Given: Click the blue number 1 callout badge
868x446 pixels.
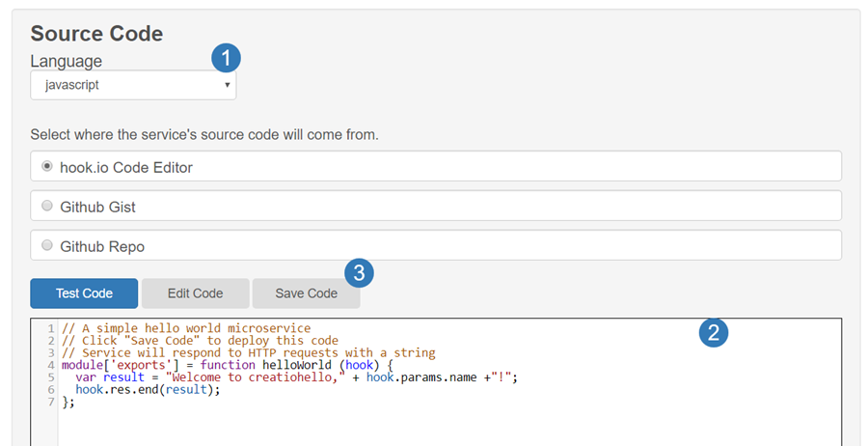Looking at the screenshot, I should pos(226,58).
